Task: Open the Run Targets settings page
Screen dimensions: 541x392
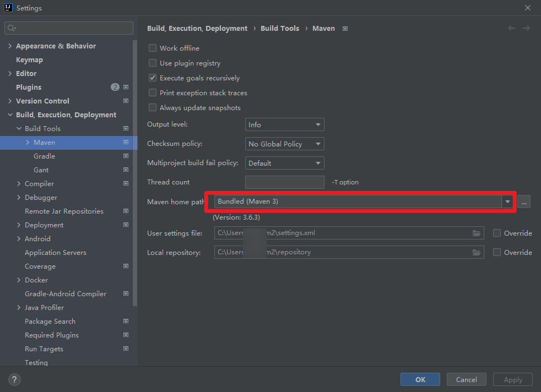Action: (44, 349)
